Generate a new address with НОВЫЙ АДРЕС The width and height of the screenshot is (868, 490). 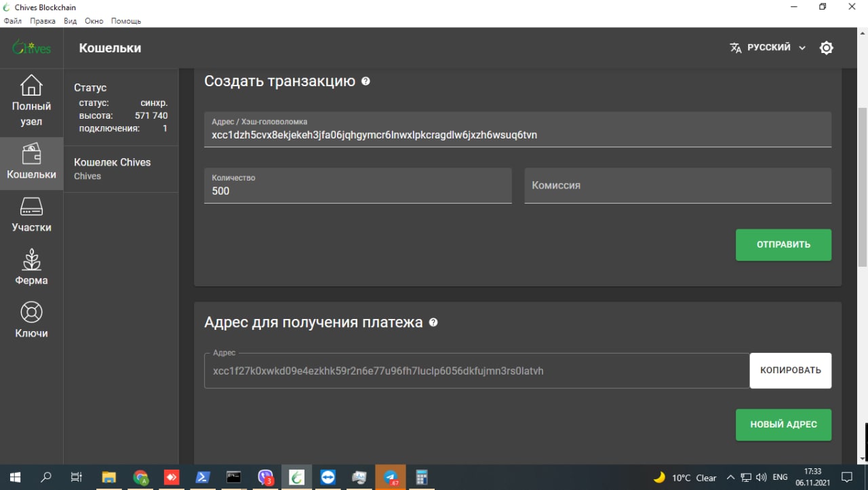[783, 425]
